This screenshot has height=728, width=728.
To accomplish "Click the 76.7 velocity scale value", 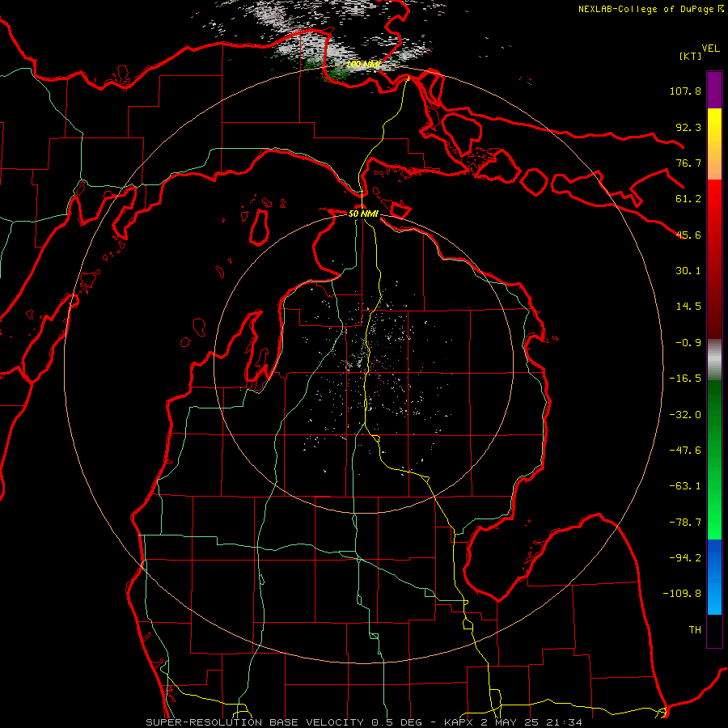I will click(x=688, y=163).
